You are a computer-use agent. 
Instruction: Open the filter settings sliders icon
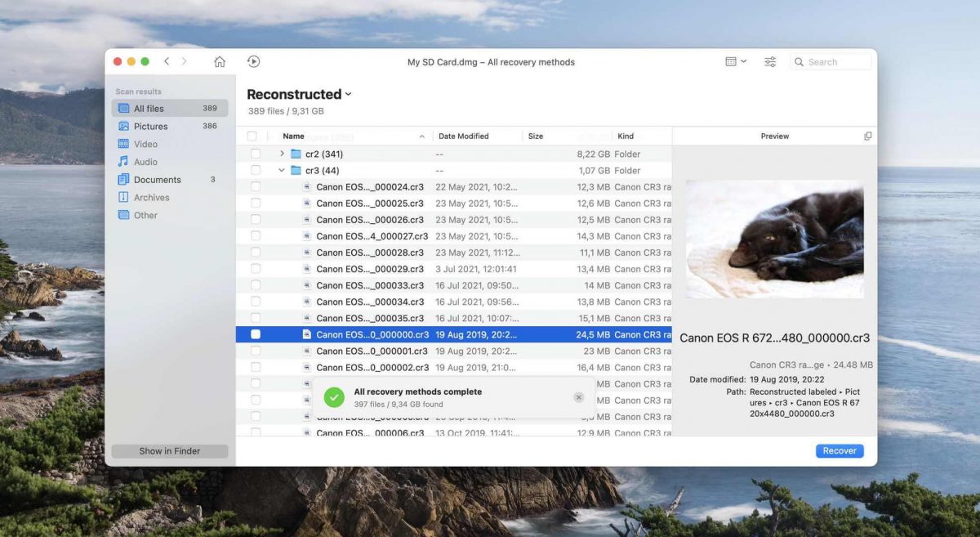[770, 62]
